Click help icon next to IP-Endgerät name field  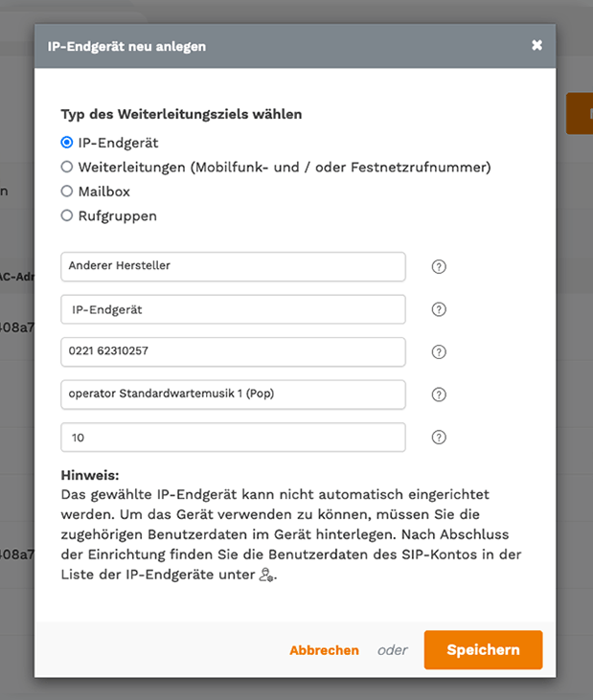[439, 309]
